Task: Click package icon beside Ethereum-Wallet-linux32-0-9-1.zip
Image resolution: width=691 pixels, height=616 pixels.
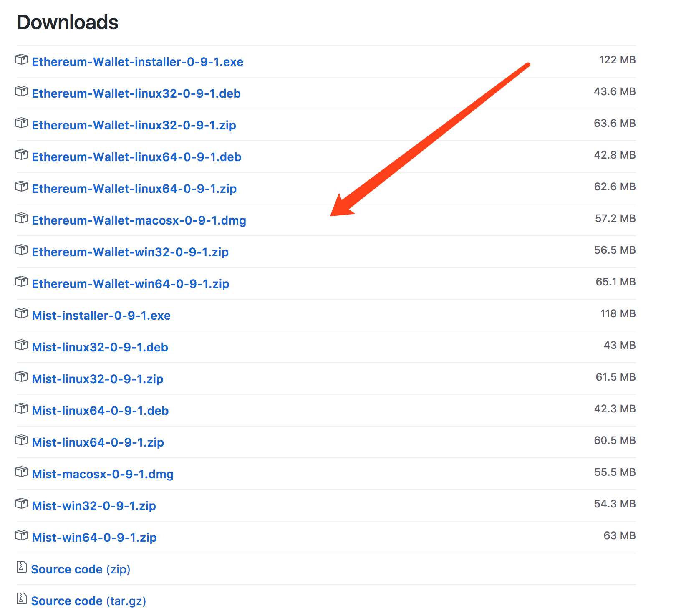Action: click(21, 123)
